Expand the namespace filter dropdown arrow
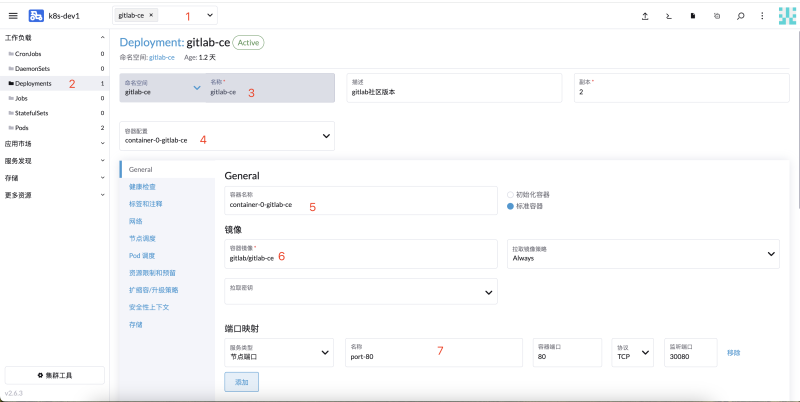Screen dimensions: 800x402 coord(210,15)
